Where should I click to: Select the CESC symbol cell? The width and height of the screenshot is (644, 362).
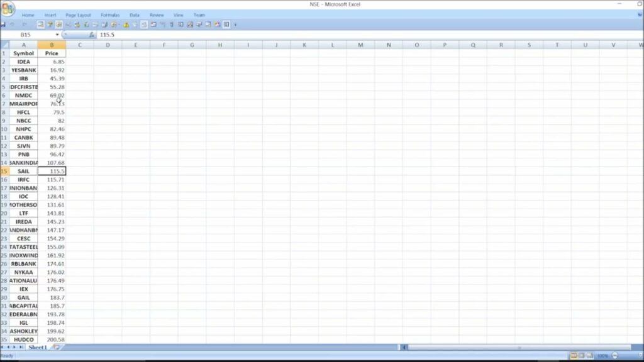pyautogui.click(x=23, y=238)
